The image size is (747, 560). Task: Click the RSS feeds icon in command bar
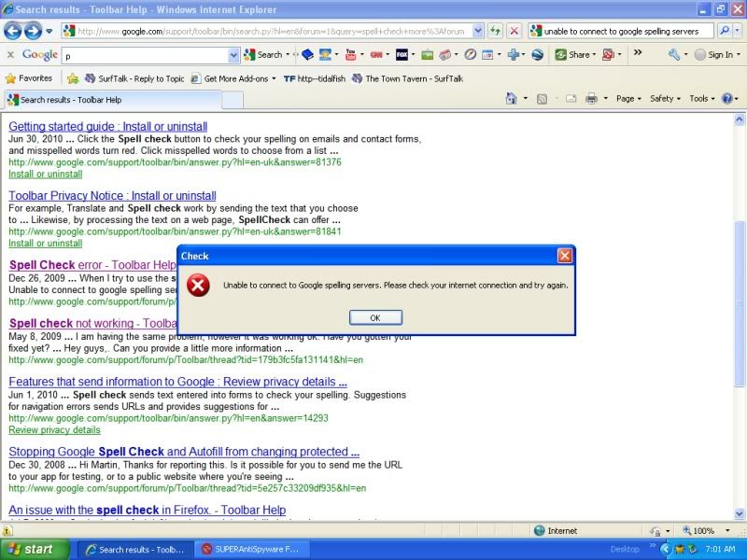tap(542, 99)
